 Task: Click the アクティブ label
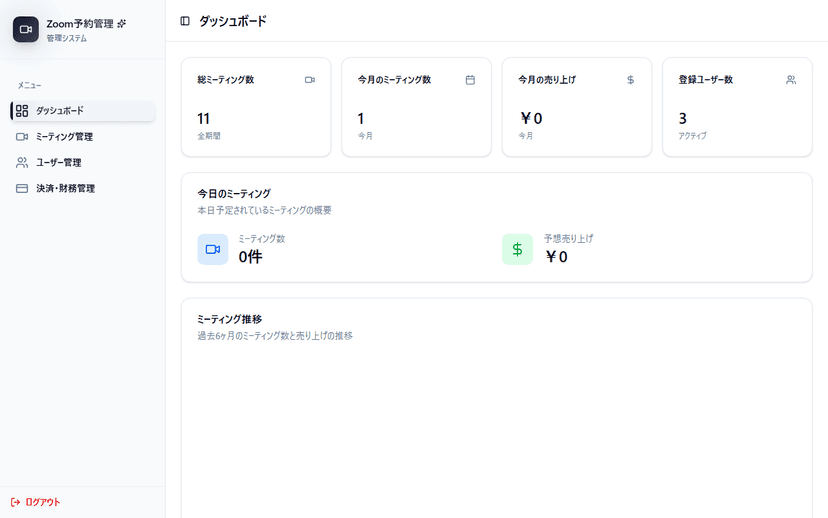[x=692, y=136]
